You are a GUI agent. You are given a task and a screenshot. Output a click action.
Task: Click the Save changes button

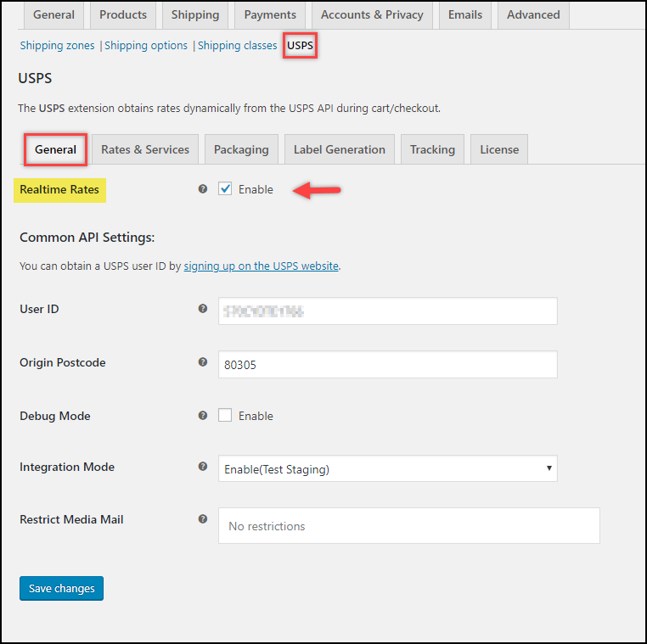[x=61, y=588]
